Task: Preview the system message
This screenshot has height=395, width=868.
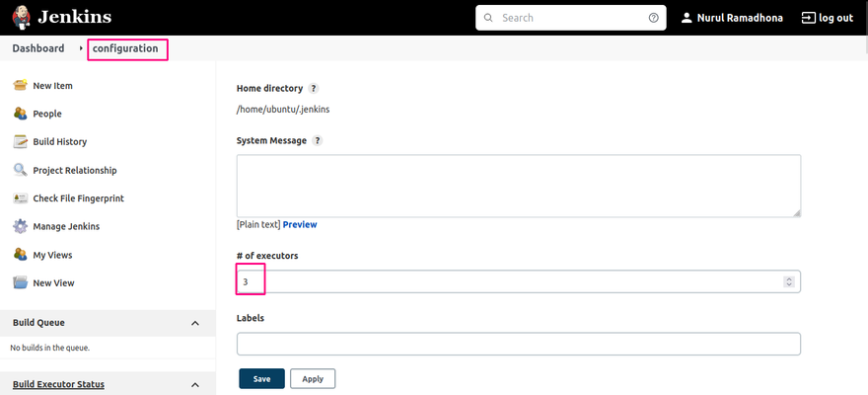Action: pyautogui.click(x=300, y=224)
